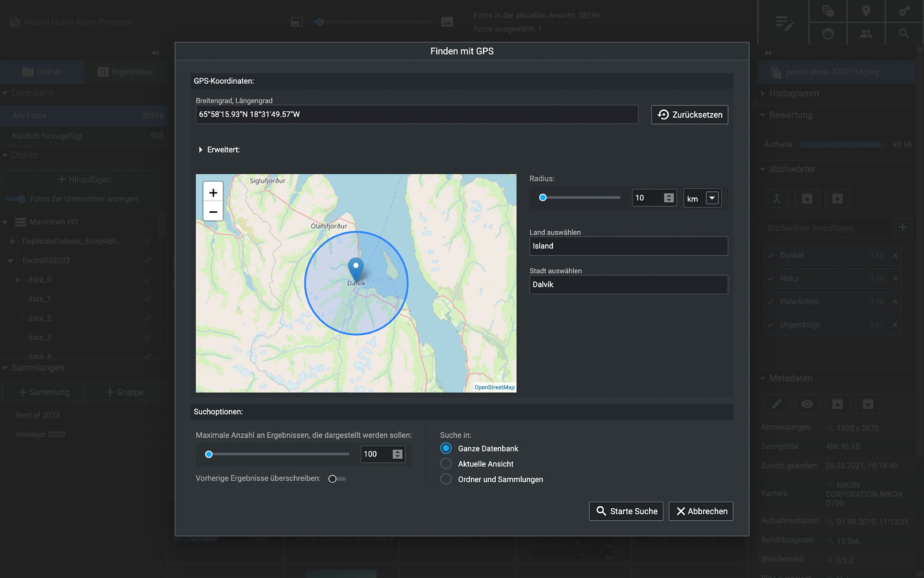Open the magnifier search tool in top toolbar
This screenshot has width=924, height=578.
[x=904, y=34]
